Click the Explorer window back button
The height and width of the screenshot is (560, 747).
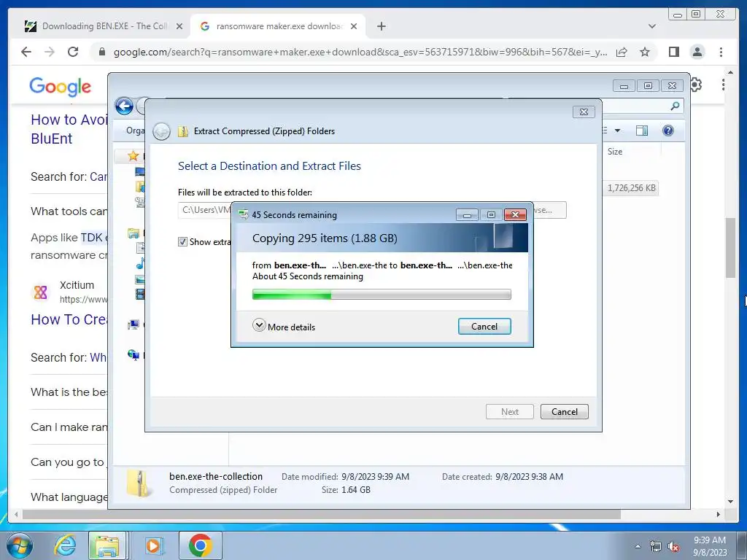pyautogui.click(x=124, y=106)
